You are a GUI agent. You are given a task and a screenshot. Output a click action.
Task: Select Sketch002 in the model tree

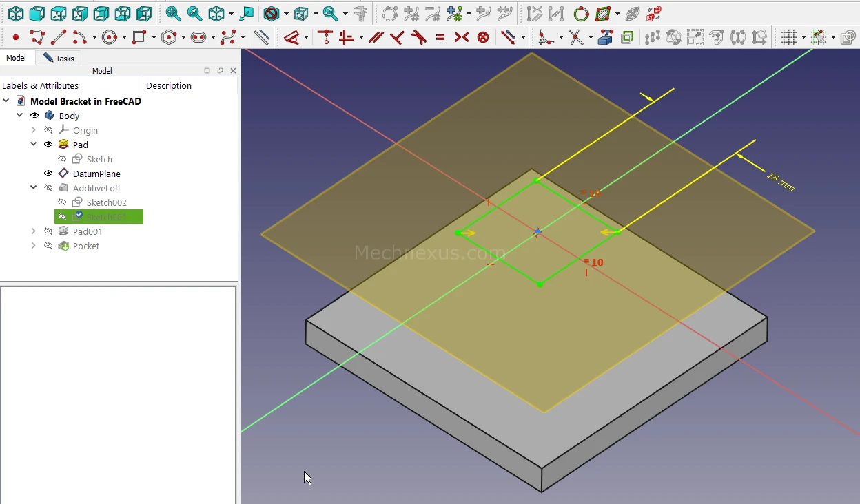(106, 202)
